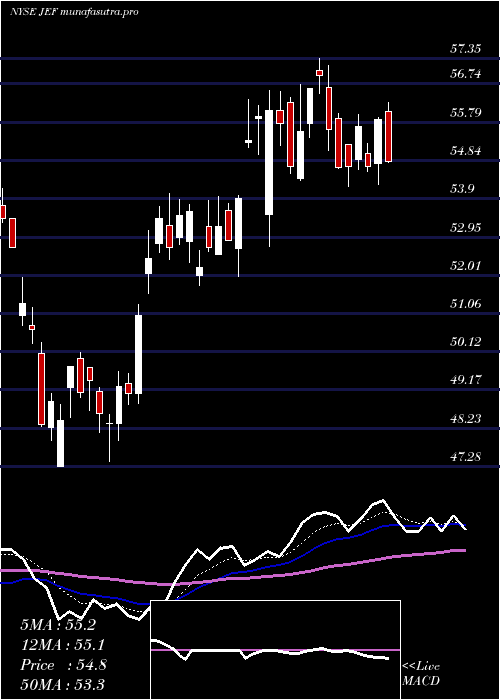Screen dimensions: 500x700
Task: Click the NYSE JEF munafasutra.pro title
Action: [74, 12]
